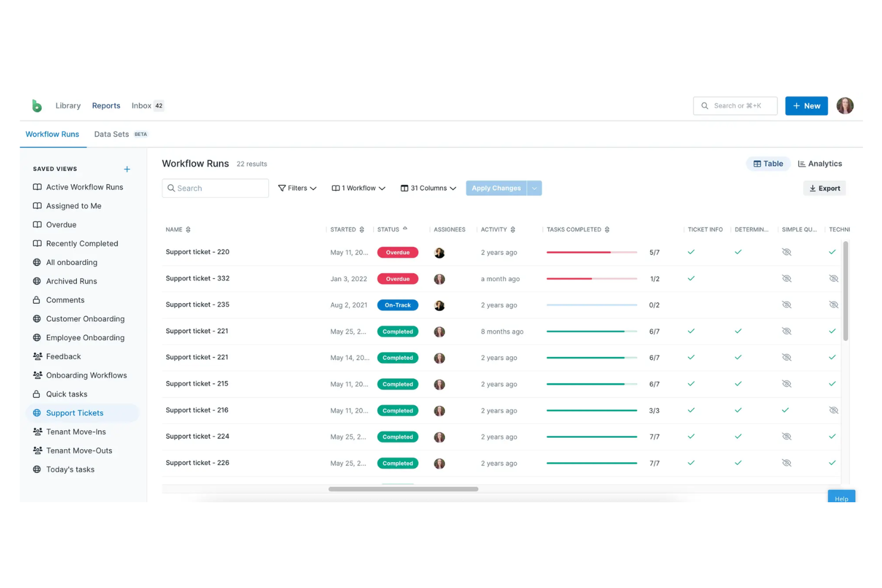Image resolution: width=882 pixels, height=588 pixels.
Task: Click the lock icon next to Comments
Action: 37,300
